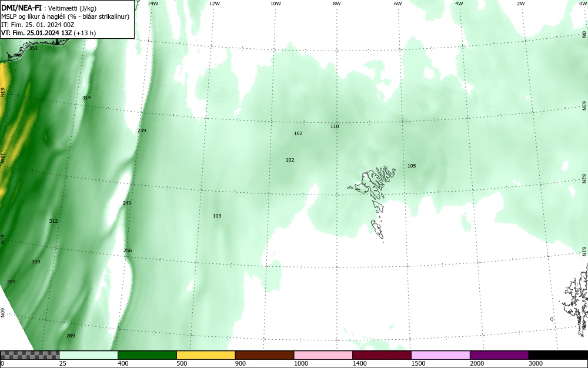Click the dark green 400 legend swatch
Screen dimensions: 588x368
pos(147,355)
